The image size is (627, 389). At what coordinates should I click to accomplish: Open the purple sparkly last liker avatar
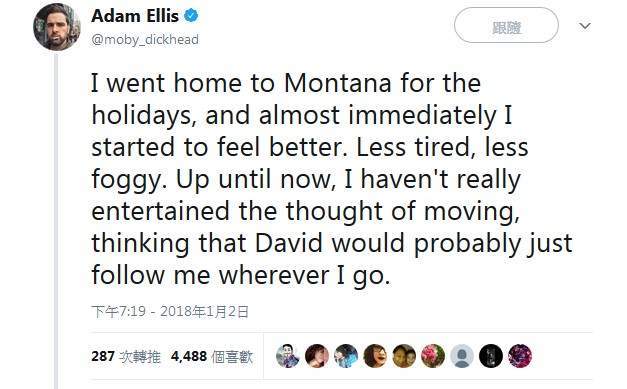click(x=520, y=356)
